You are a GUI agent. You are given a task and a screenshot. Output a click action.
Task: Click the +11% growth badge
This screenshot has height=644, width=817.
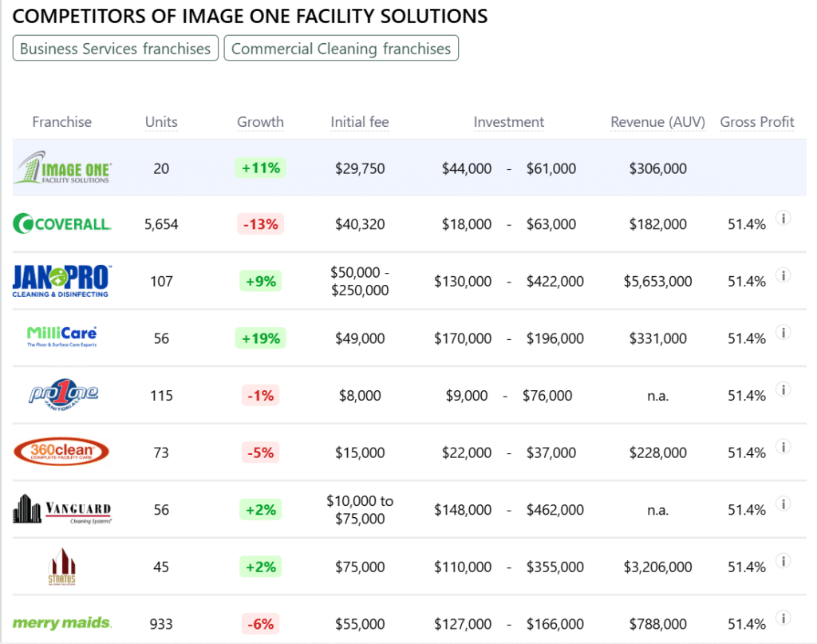tap(261, 168)
